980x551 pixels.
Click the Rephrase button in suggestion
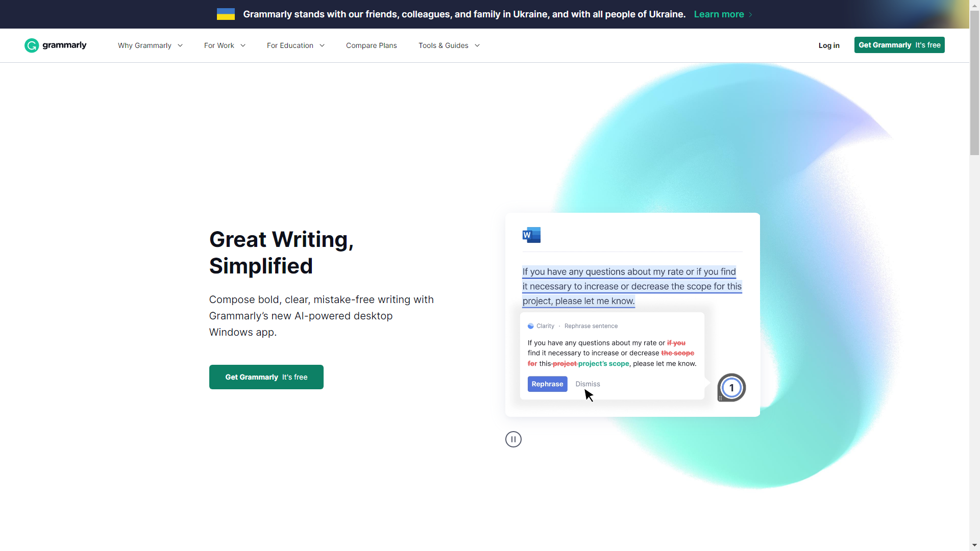pyautogui.click(x=547, y=384)
